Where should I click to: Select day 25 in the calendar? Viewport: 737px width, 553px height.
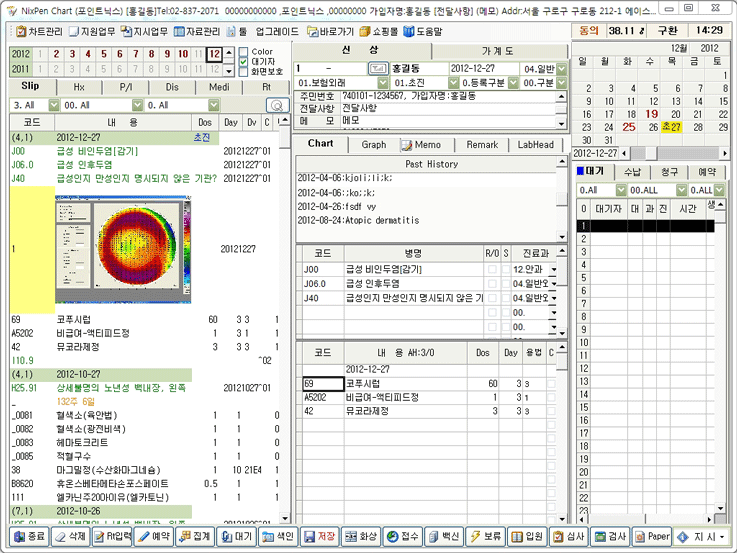tap(628, 127)
